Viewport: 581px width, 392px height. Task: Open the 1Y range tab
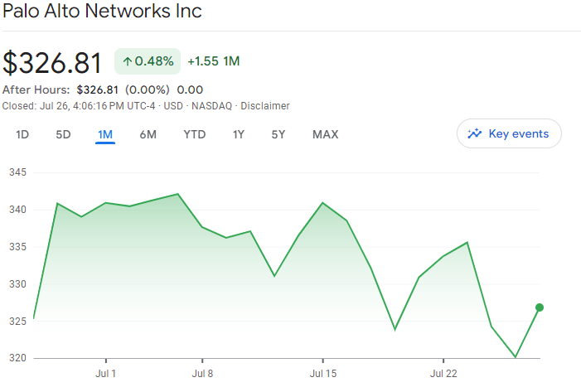239,134
